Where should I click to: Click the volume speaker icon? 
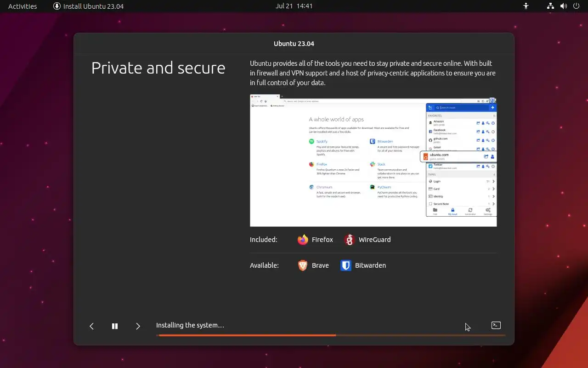pyautogui.click(x=564, y=6)
